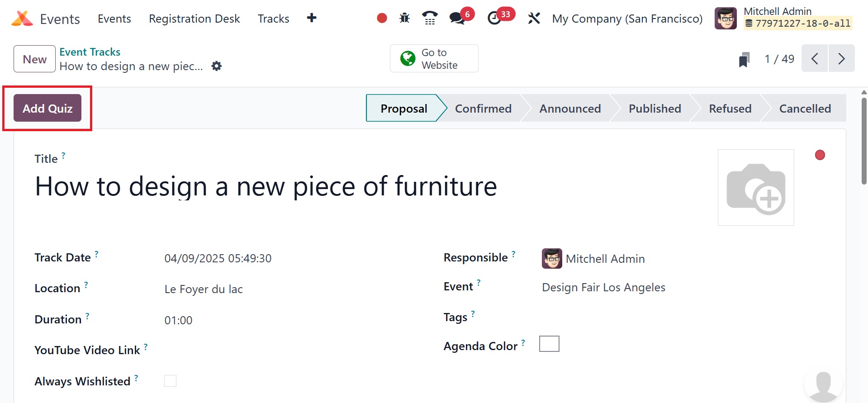The width and height of the screenshot is (868, 403).
Task: Go to the next record arrow
Action: 841,59
